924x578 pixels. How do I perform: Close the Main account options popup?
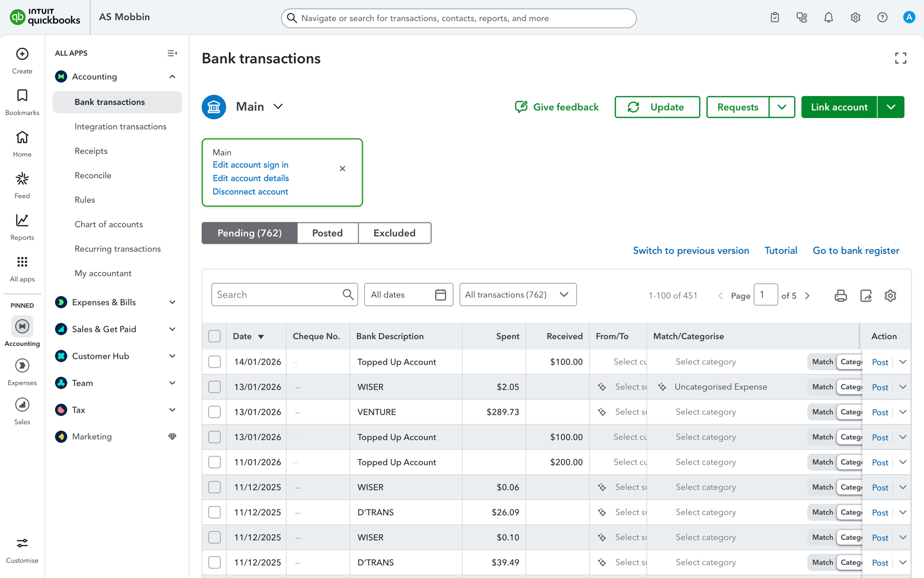pos(343,169)
